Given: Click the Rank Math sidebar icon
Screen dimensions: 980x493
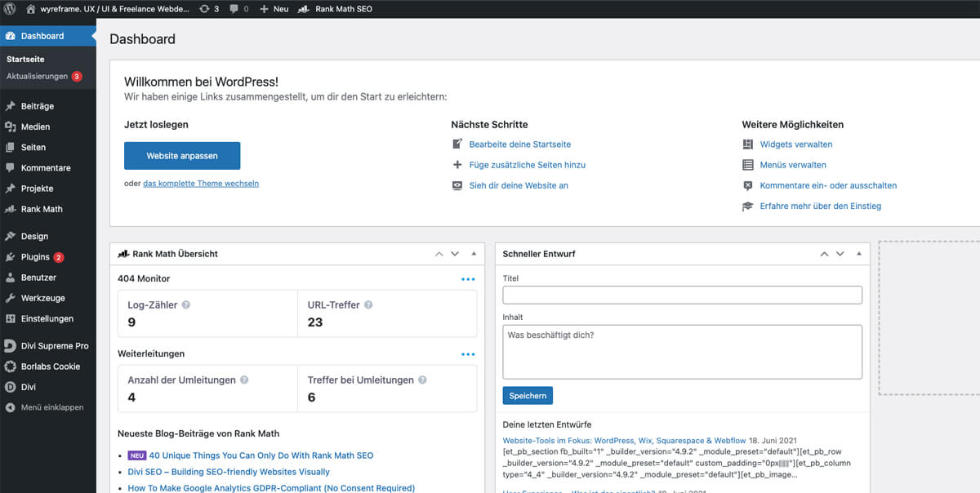Looking at the screenshot, I should [x=10, y=209].
